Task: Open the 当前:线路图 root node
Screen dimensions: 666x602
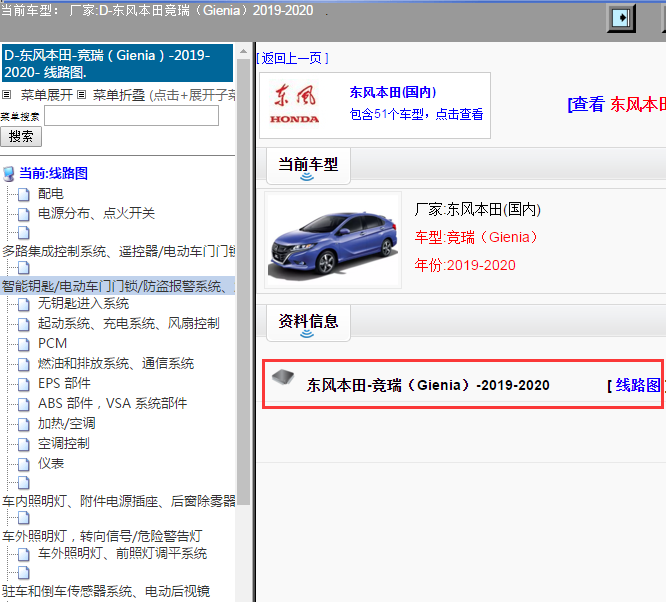Action: coord(54,173)
